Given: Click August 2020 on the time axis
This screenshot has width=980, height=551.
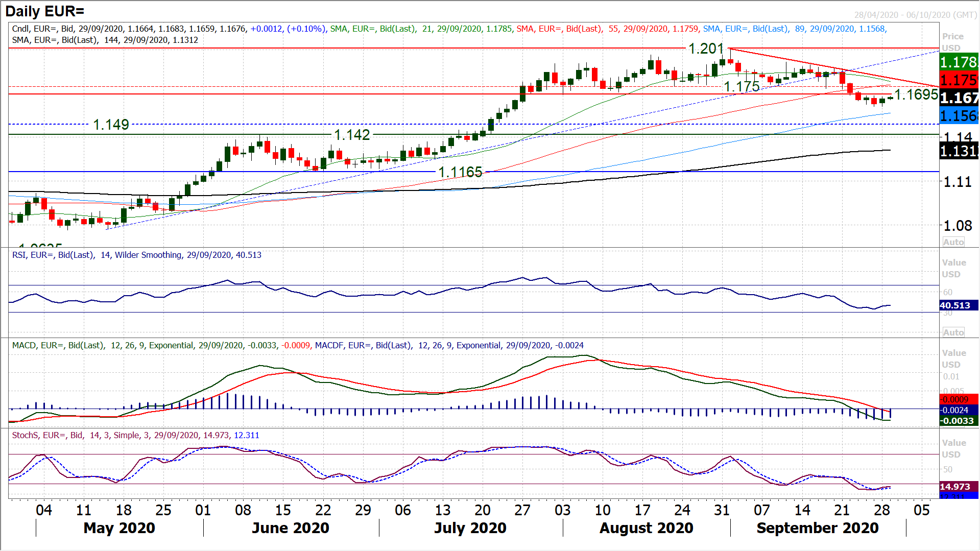Looking at the screenshot, I should [646, 528].
